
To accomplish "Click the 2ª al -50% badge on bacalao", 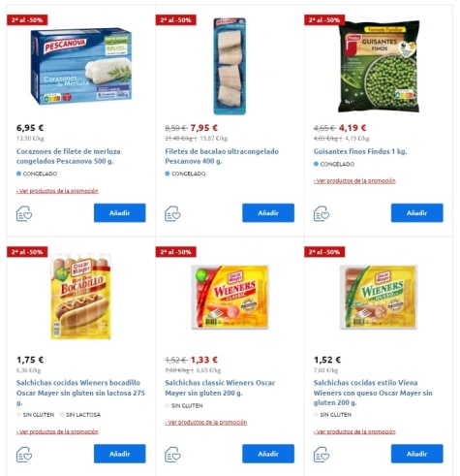I will (x=175, y=20).
